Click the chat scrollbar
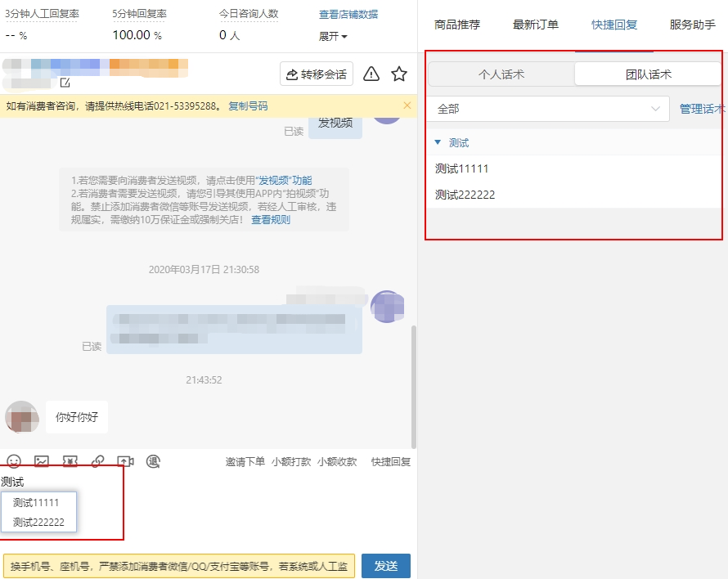Image resolution: width=728 pixels, height=579 pixels. tap(413, 384)
